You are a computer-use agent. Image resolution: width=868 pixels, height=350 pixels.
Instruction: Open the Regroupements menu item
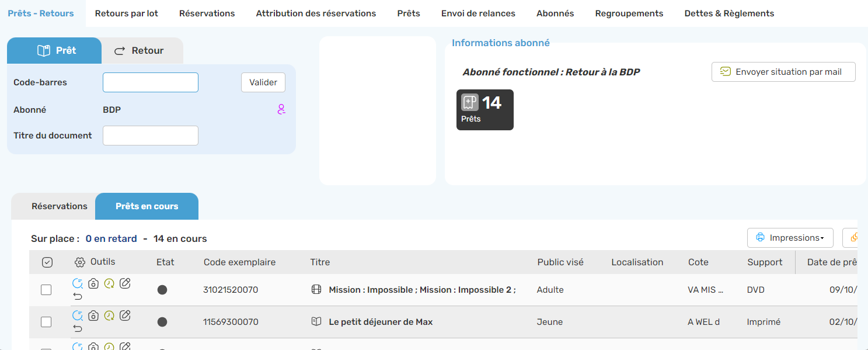click(629, 13)
